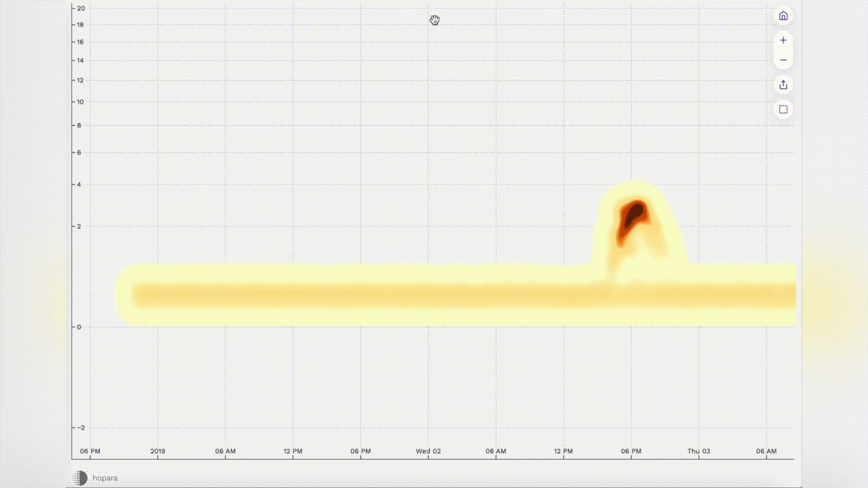
Task: Click the home icon to reset view
Action: coord(783,16)
